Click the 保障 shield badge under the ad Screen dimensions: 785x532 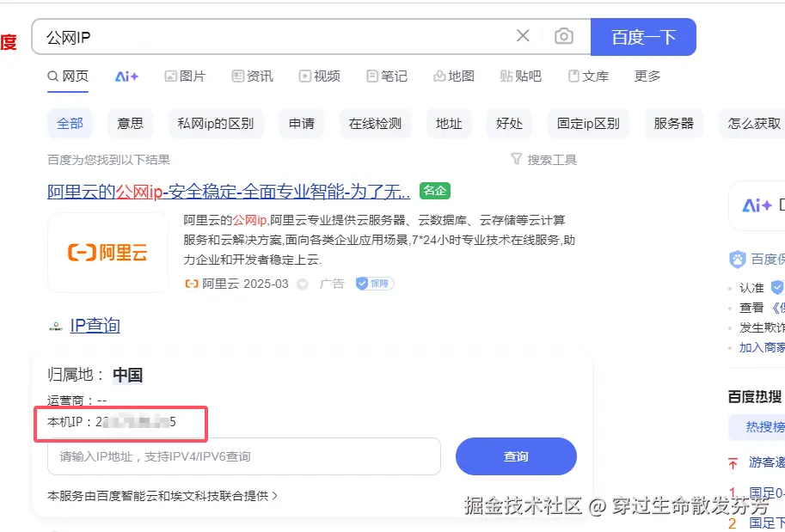tap(373, 284)
